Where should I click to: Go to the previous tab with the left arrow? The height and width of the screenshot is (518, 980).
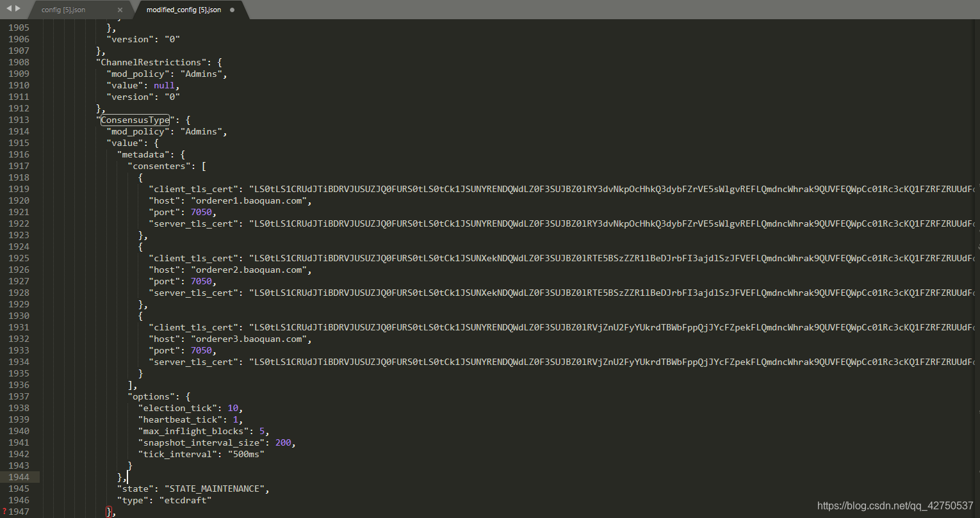[x=9, y=9]
